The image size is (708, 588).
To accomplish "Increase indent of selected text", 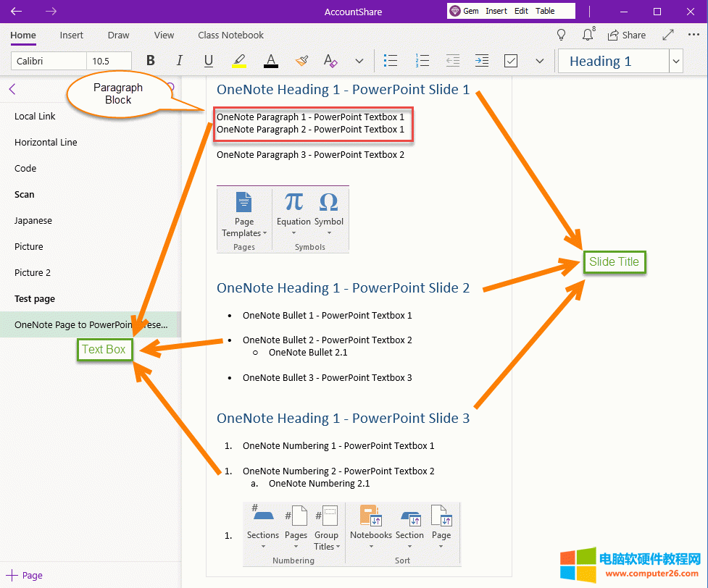I will click(481, 61).
